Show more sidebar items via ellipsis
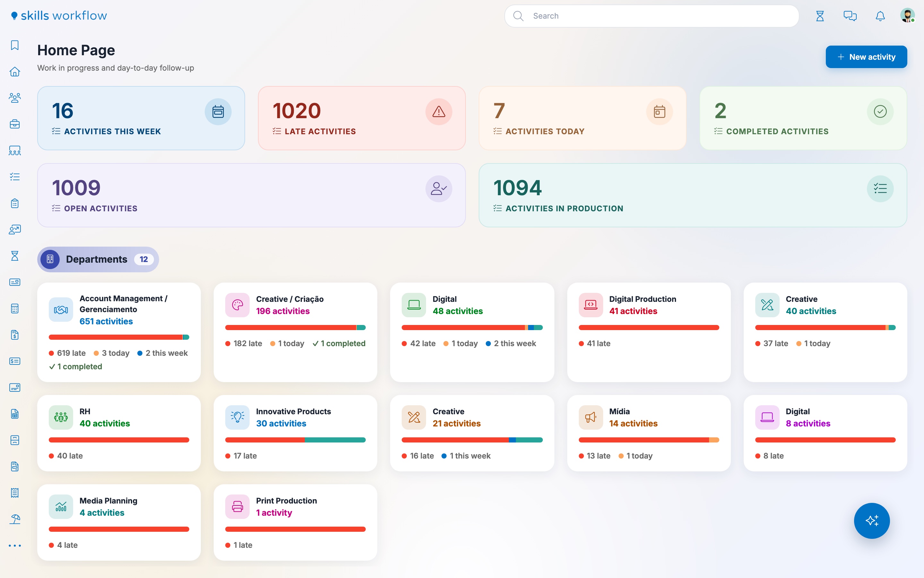Screen dimensions: 924x578 (14, 546)
